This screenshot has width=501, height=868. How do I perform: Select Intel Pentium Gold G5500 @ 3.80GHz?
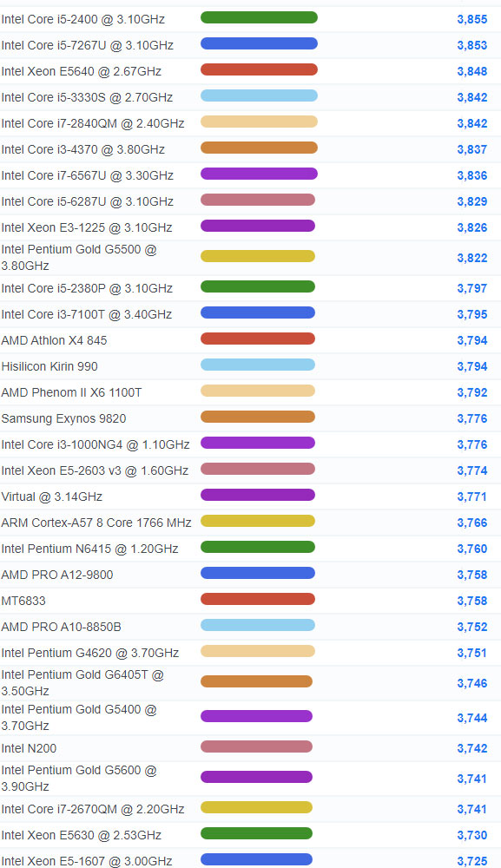79,258
